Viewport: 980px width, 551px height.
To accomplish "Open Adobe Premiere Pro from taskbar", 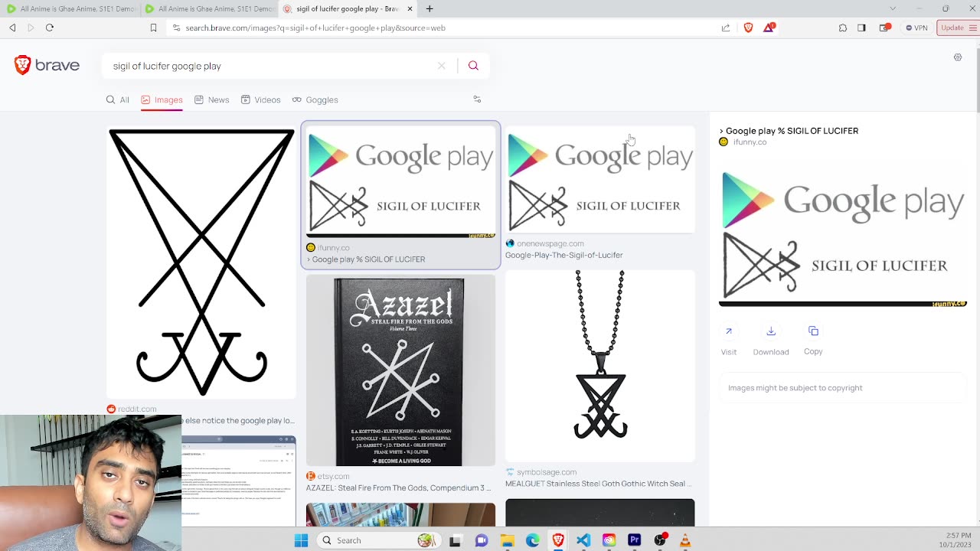I will 634,540.
